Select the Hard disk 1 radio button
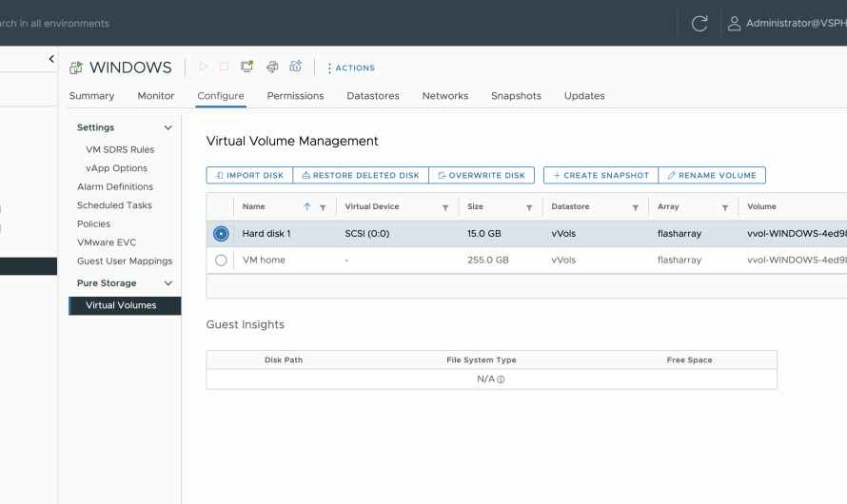Viewport: 847px width, 504px height. 221,234
